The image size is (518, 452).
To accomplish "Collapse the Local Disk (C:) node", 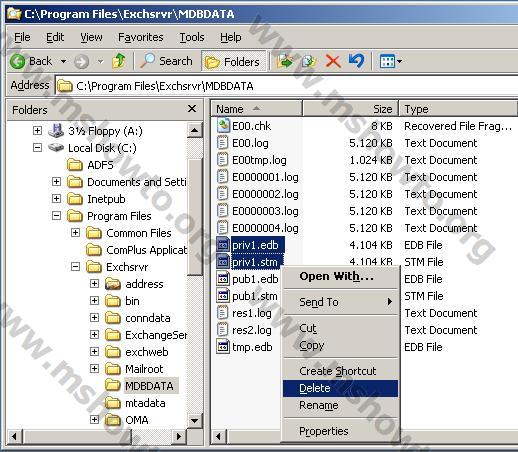I will click(37, 147).
